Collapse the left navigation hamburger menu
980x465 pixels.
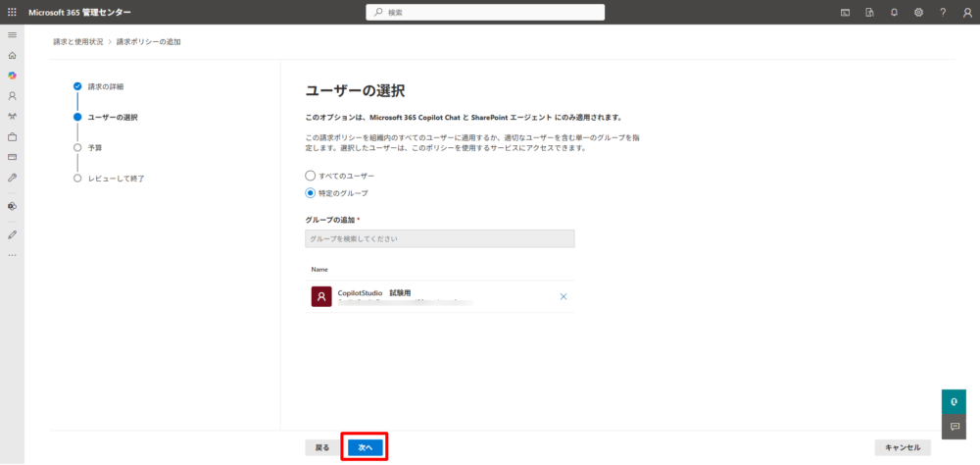pyautogui.click(x=12, y=35)
